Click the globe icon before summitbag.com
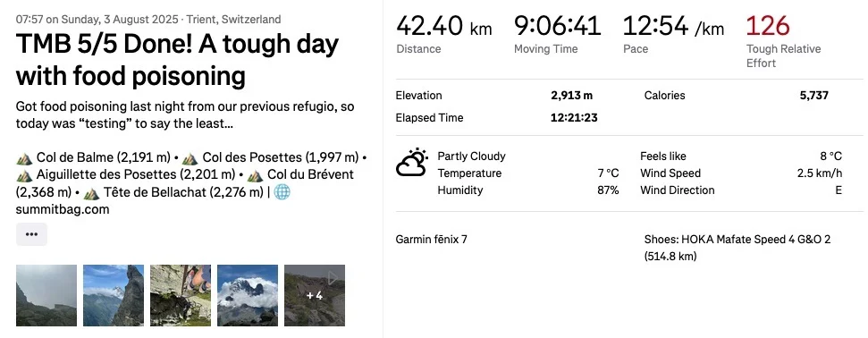 click(x=282, y=192)
